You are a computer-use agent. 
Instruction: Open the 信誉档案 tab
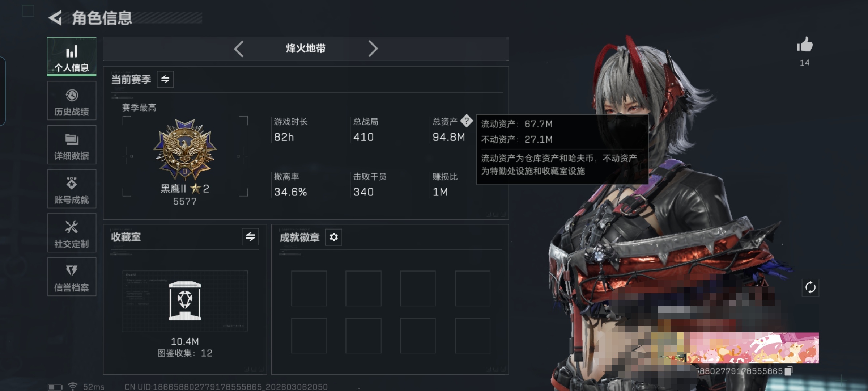pos(72,277)
